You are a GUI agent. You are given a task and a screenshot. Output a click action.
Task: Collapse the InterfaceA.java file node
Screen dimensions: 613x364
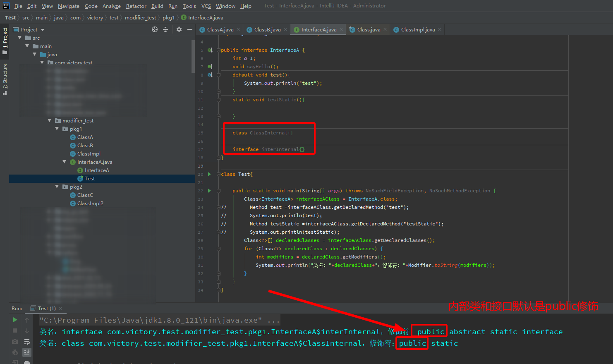64,162
